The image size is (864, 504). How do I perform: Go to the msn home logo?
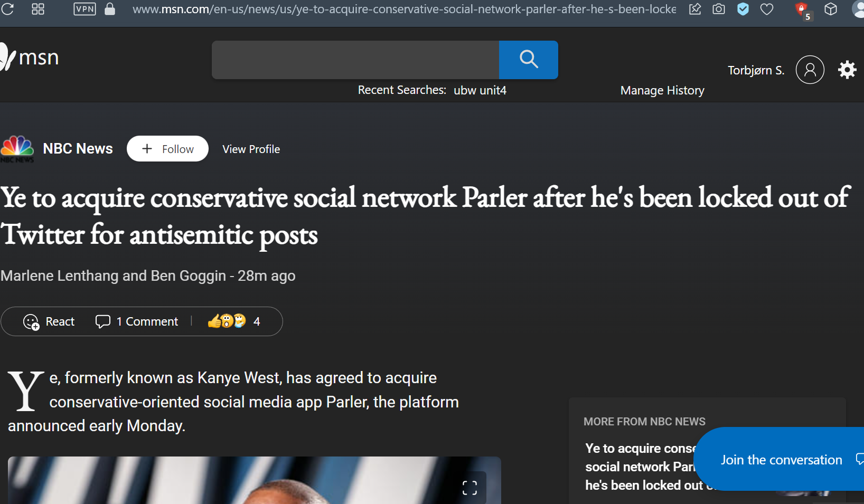click(x=30, y=57)
